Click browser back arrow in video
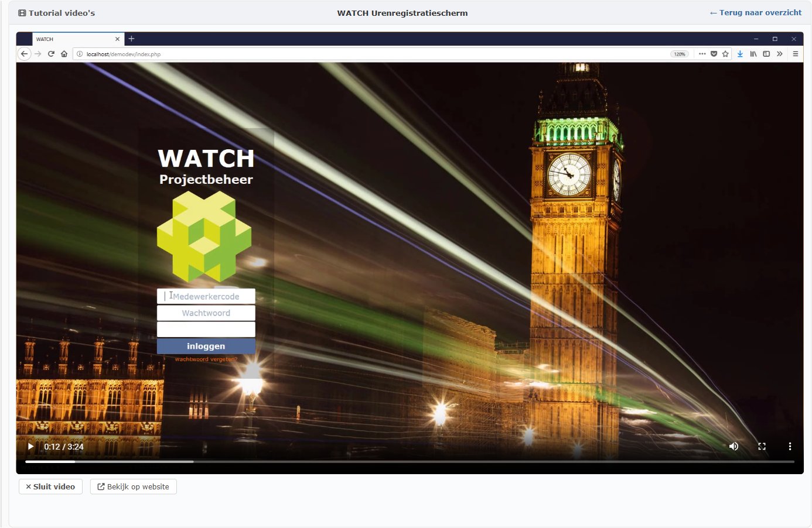812x528 pixels. tap(24, 54)
